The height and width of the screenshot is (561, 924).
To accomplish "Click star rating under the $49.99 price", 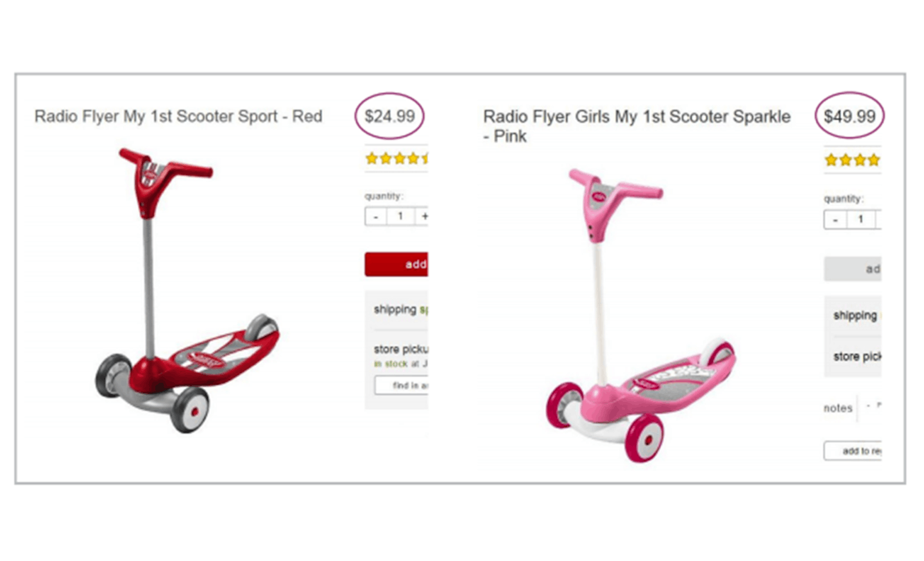I will [x=853, y=160].
